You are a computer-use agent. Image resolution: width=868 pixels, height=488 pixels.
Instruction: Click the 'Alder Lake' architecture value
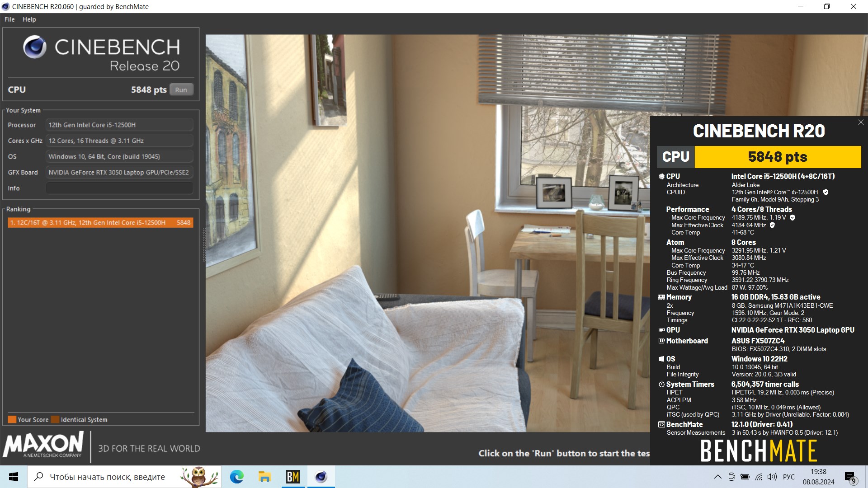pos(745,185)
